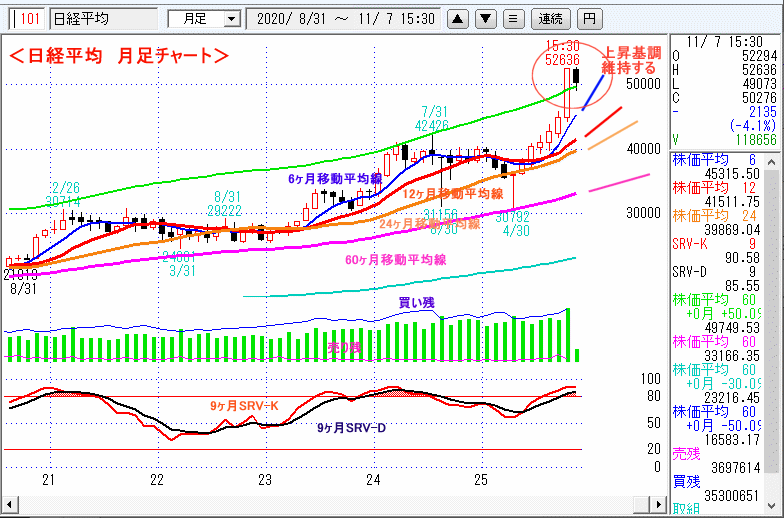
Task: Click the 日経平均 name field
Action: pos(101,18)
